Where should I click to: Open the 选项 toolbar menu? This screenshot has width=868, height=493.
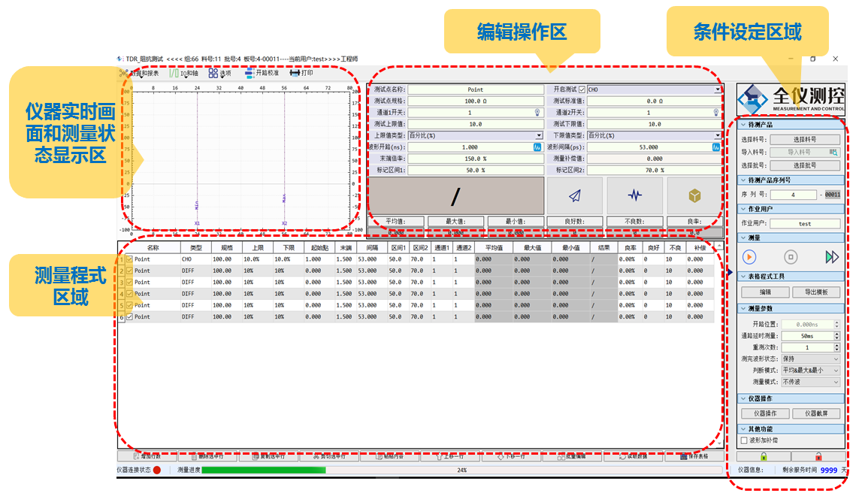pos(220,74)
